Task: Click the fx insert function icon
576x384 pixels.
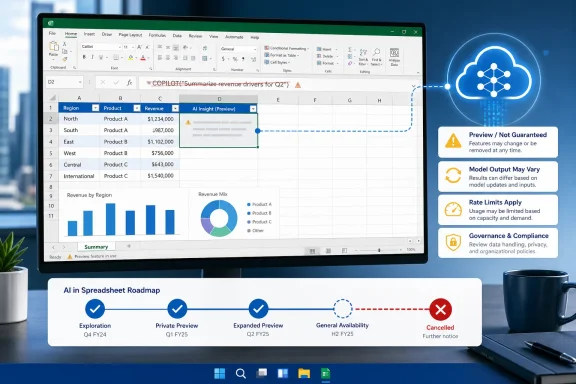Action: click(129, 83)
